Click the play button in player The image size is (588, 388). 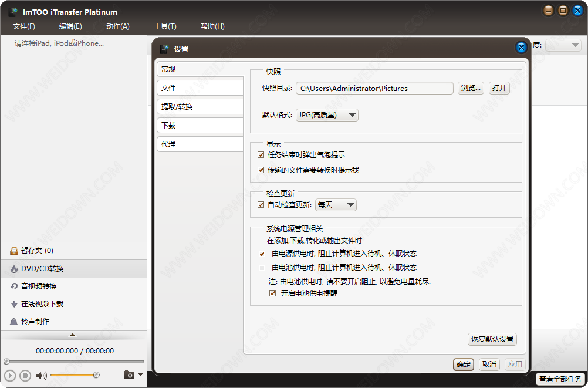(x=9, y=376)
